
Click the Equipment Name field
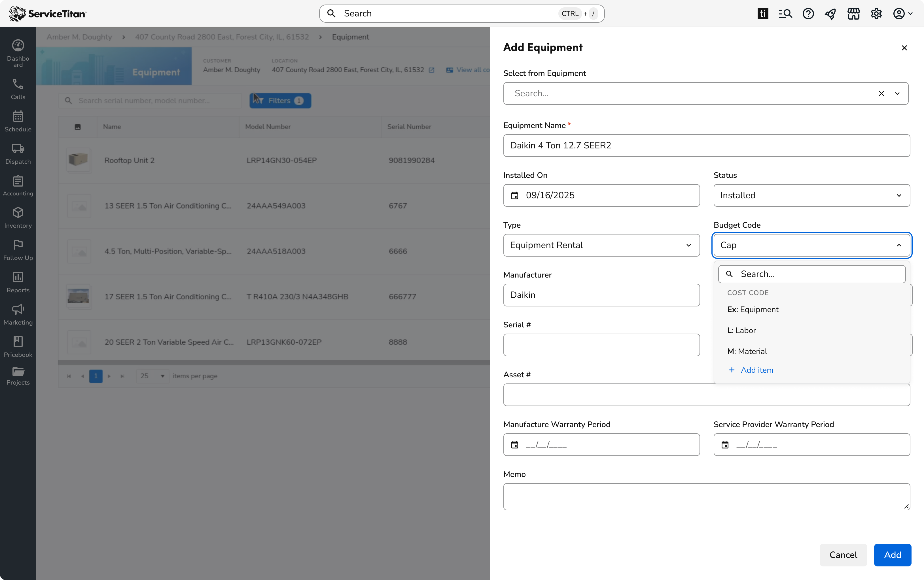pyautogui.click(x=706, y=146)
